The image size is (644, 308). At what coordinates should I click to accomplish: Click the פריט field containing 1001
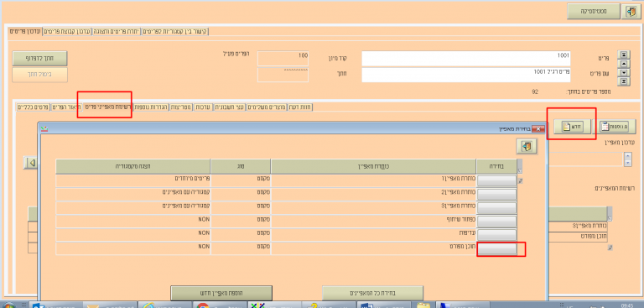(466, 59)
